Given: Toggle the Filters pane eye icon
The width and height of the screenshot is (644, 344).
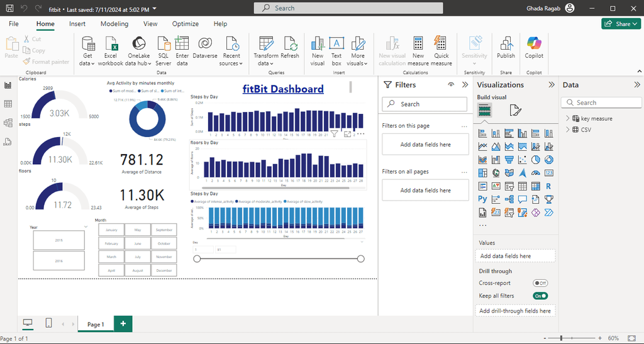Looking at the screenshot, I should 451,84.
